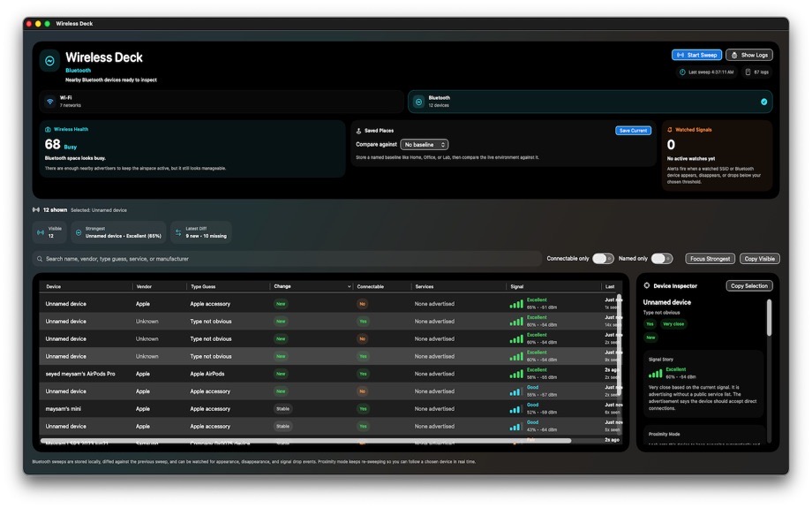Viewport: 812px width, 508px height.
Task: Click the Stable badge in the maysam's mini row
Action: (x=282, y=409)
